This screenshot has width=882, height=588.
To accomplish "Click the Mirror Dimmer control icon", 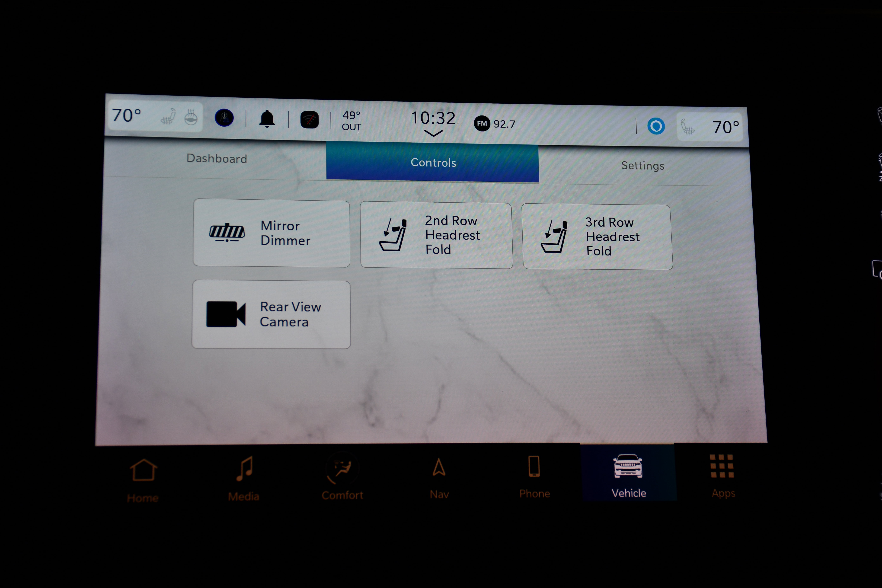I will point(228,233).
